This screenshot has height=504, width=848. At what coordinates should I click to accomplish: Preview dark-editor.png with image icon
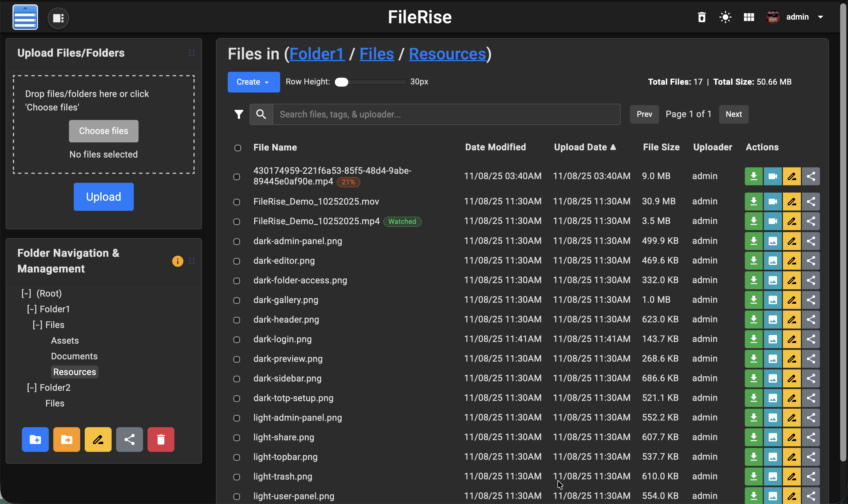[773, 260]
